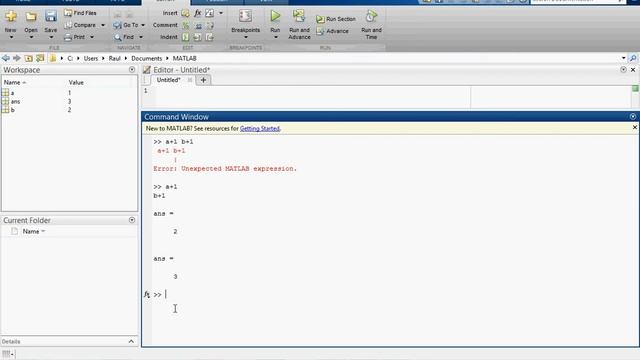The width and height of the screenshot is (640, 360).
Task: Open the New dropdown arrow
Action: click(x=11, y=38)
